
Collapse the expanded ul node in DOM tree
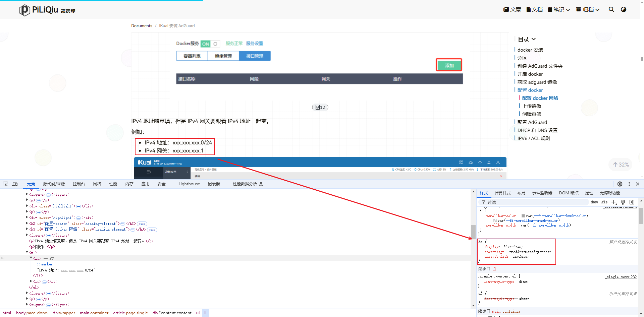[27, 252]
